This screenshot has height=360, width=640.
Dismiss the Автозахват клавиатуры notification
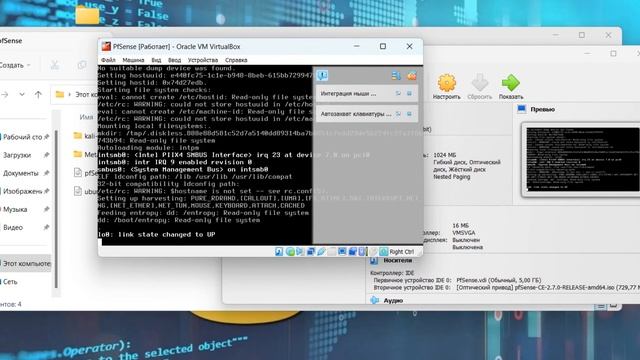409,114
